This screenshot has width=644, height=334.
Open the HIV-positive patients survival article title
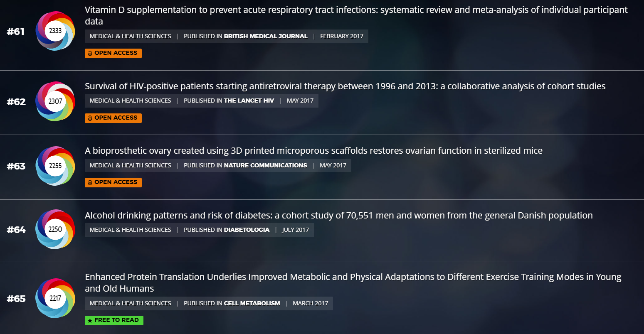tap(345, 86)
